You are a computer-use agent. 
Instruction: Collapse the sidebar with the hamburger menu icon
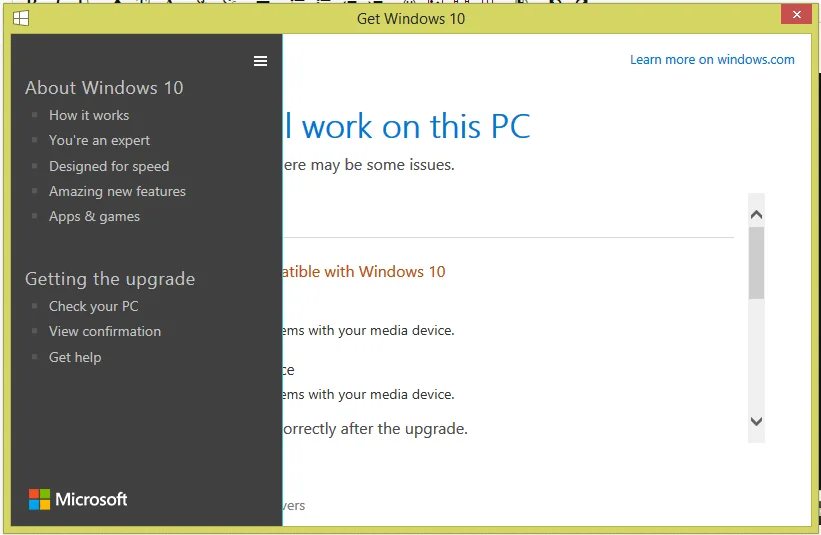click(x=260, y=61)
